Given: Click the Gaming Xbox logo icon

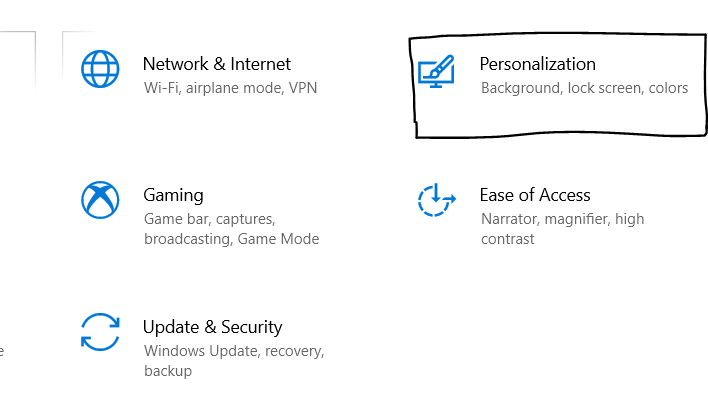Looking at the screenshot, I should tap(100, 200).
